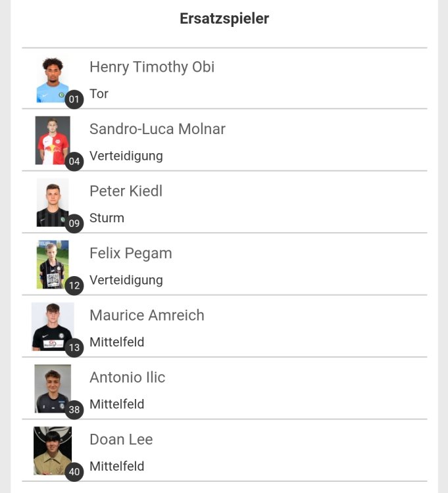Click the number 04 jersey badge
This screenshot has height=493, width=448.
(x=74, y=161)
